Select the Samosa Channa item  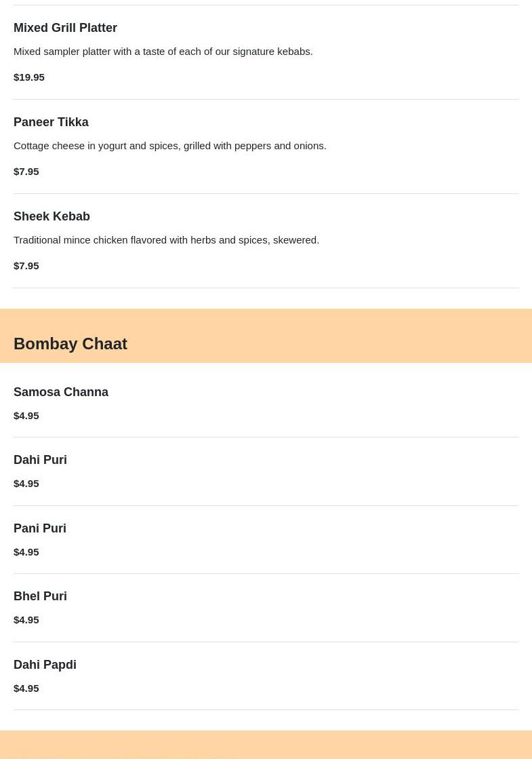pos(61,392)
